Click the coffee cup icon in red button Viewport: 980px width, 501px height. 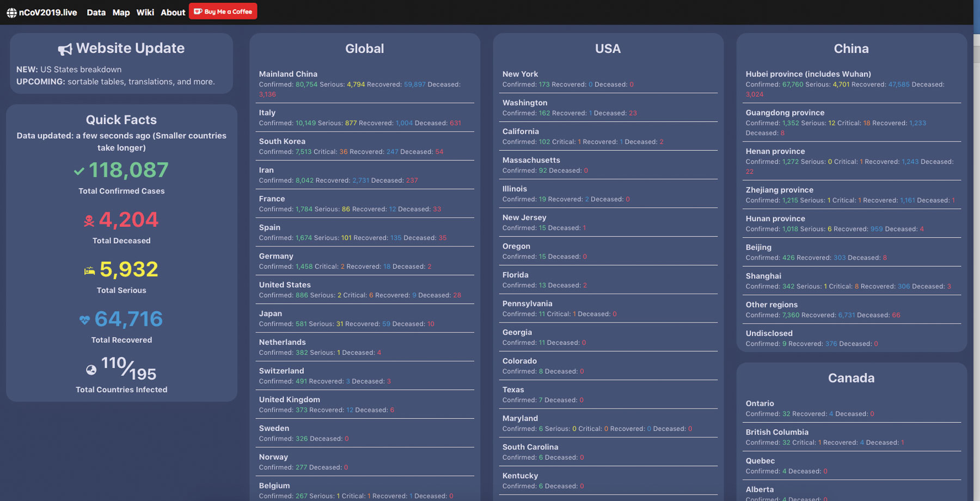(198, 11)
